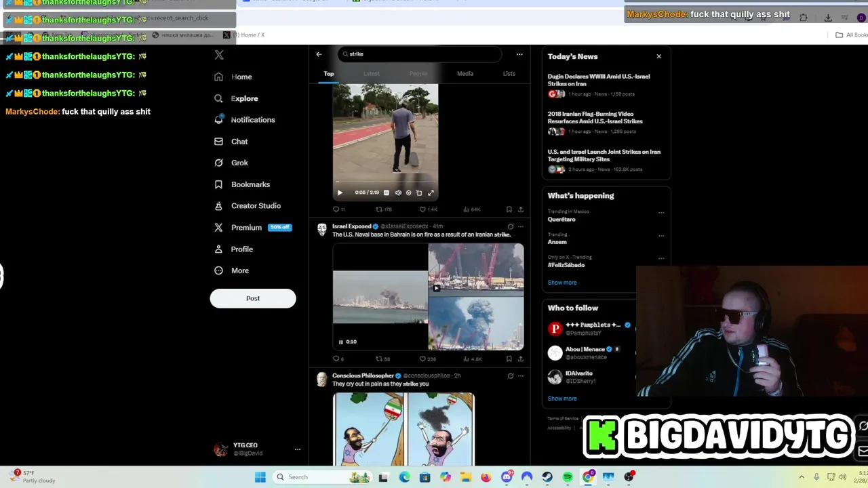
Task: Enter fullscreen on skateboard video
Action: click(431, 192)
